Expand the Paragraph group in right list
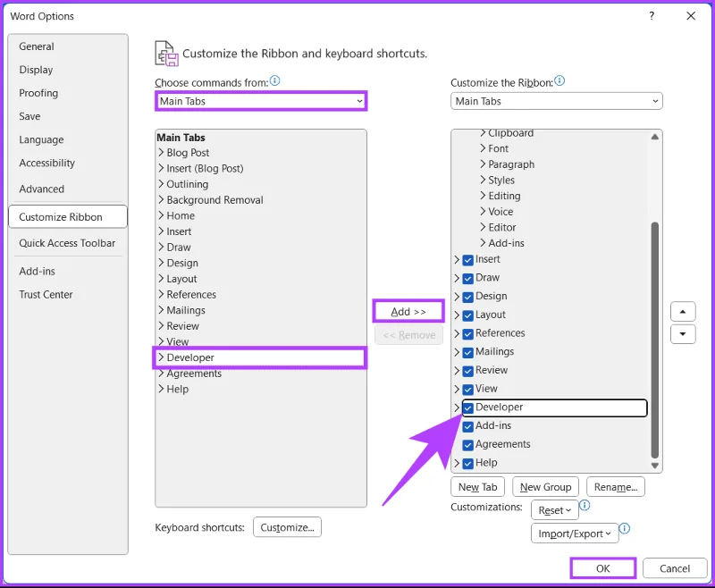 483,164
